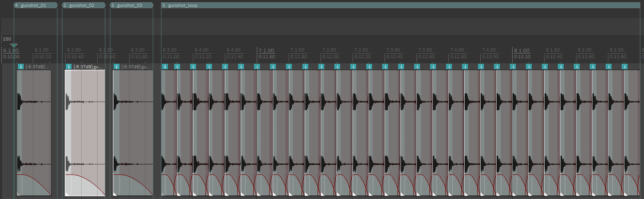Open item info icon at 0:11.00
This screenshot has height=199, width=644.
(165, 66)
